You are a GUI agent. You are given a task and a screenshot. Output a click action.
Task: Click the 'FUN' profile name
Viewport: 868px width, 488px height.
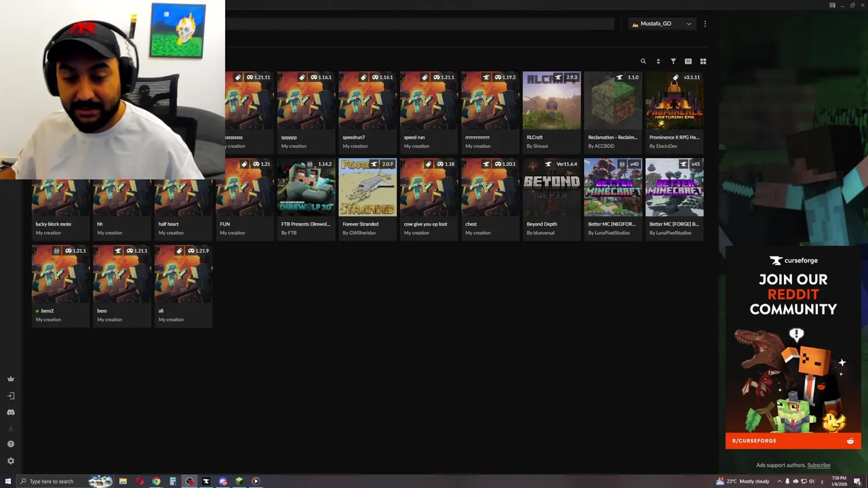(224, 224)
